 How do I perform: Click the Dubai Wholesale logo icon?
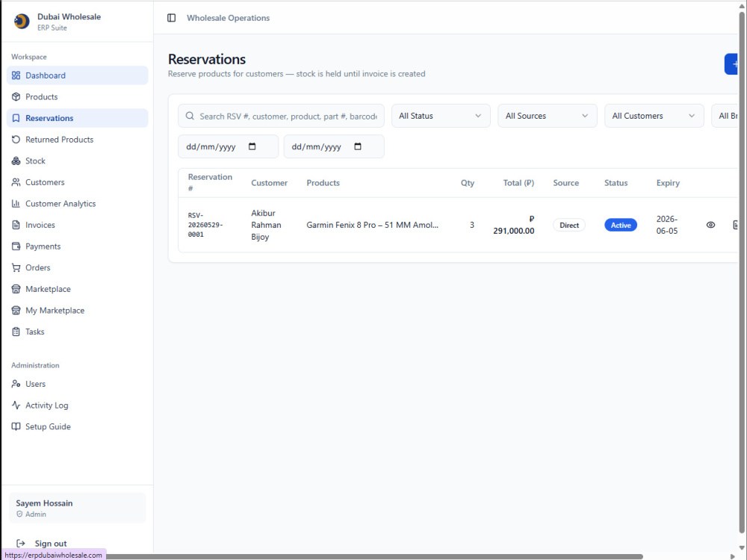[x=22, y=22]
